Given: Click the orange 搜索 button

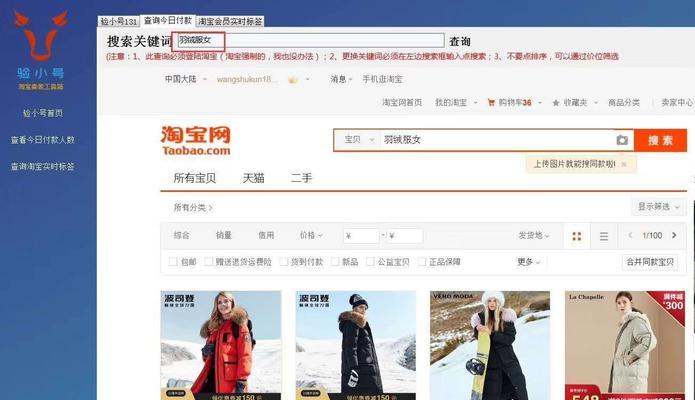Looking at the screenshot, I should [660, 141].
